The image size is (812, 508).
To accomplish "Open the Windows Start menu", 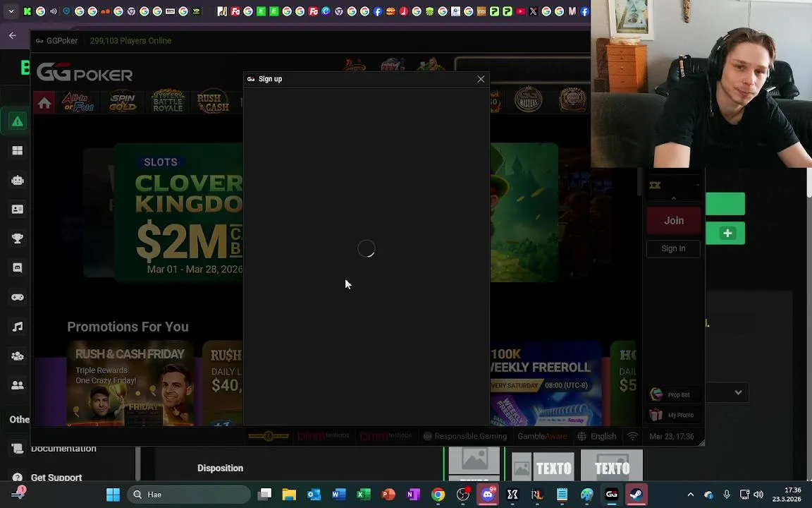I will [x=113, y=495].
